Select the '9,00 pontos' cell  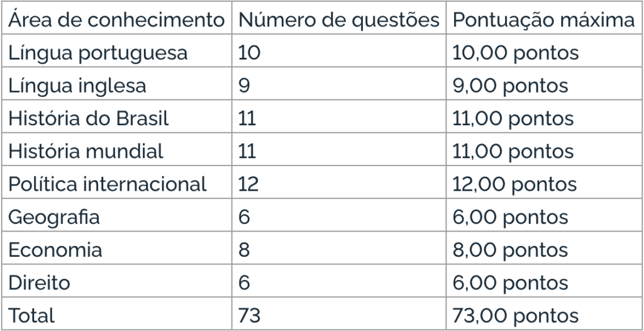[x=544, y=84]
